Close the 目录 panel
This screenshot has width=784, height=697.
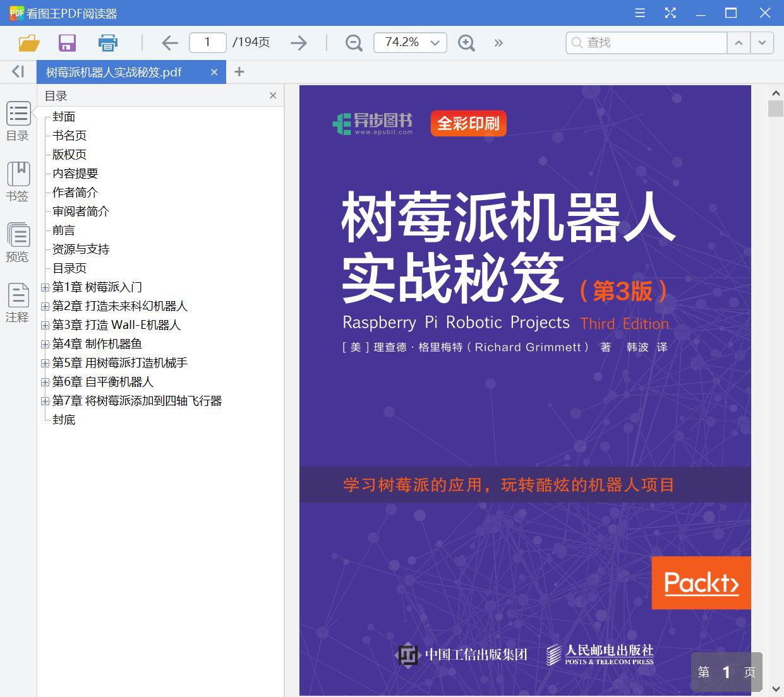[x=273, y=96]
